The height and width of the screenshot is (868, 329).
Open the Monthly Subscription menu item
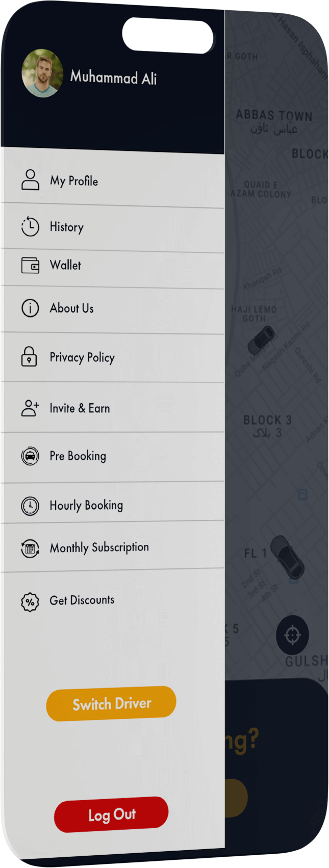[x=99, y=547]
